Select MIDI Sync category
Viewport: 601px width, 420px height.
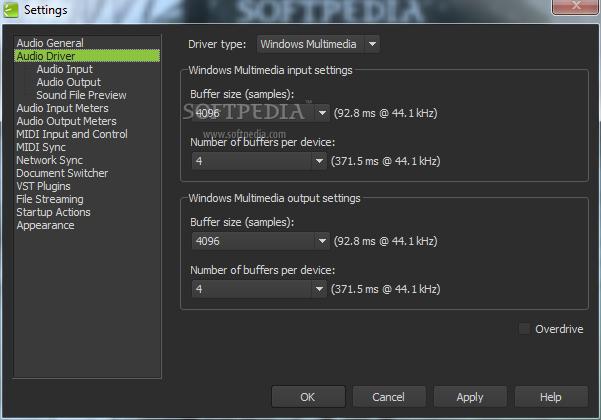coord(41,147)
